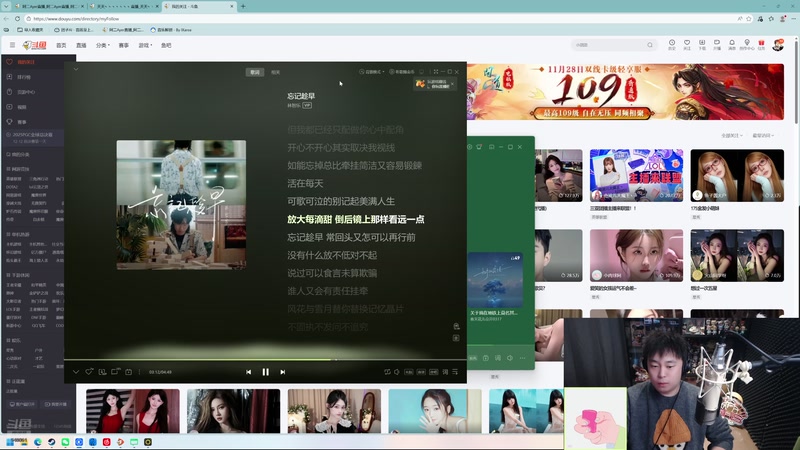800x450 pixels.
Task: Dismiss the small notification popup in player
Action: [453, 84]
